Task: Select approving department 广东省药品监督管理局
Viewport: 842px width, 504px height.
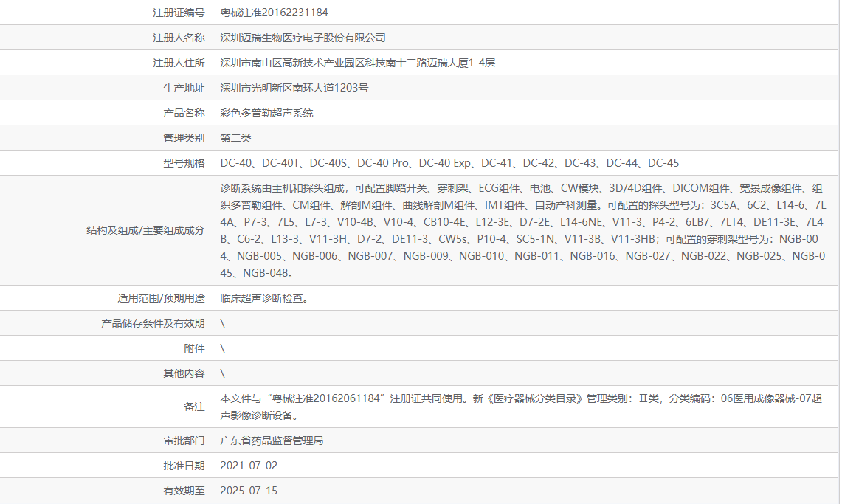Action: pos(272,441)
